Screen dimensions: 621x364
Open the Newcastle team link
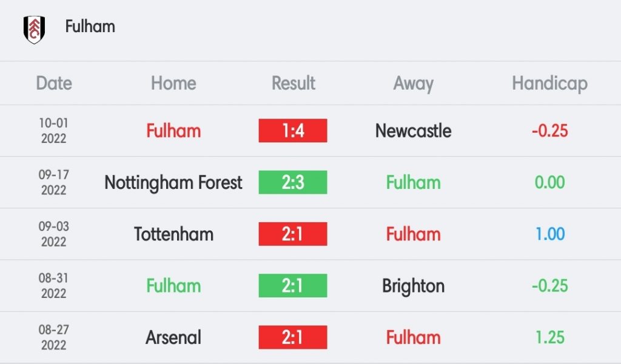(x=413, y=131)
